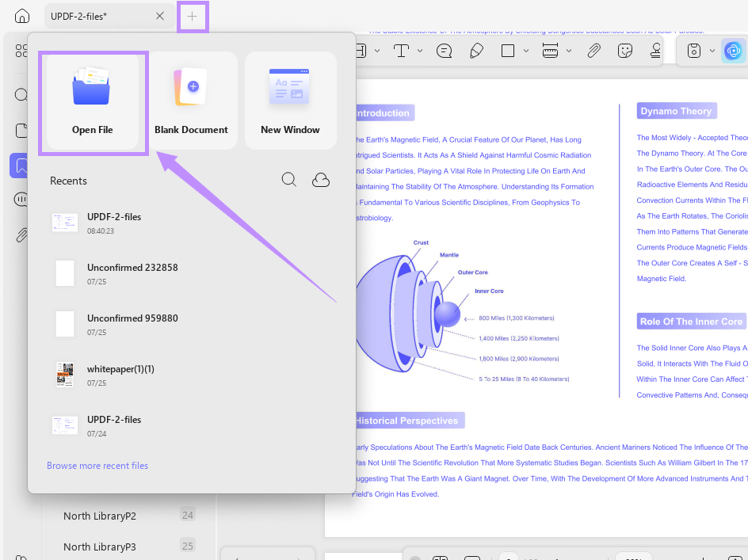Select the rectangle shape tool
The width and height of the screenshot is (748, 560).
508,51
